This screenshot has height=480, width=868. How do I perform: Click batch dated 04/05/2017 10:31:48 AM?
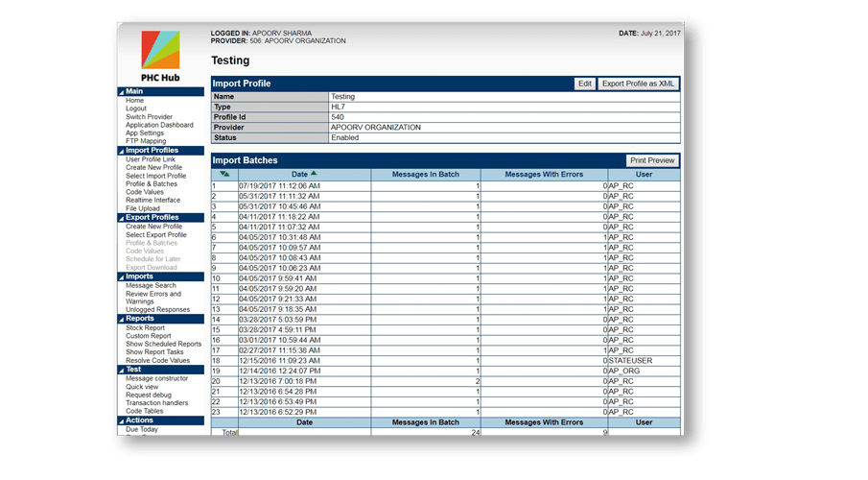279,237
